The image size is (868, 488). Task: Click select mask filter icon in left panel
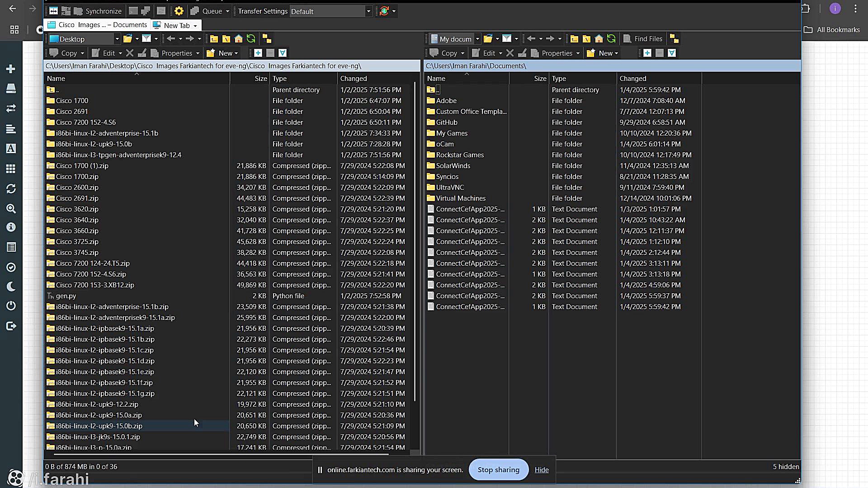coord(283,53)
